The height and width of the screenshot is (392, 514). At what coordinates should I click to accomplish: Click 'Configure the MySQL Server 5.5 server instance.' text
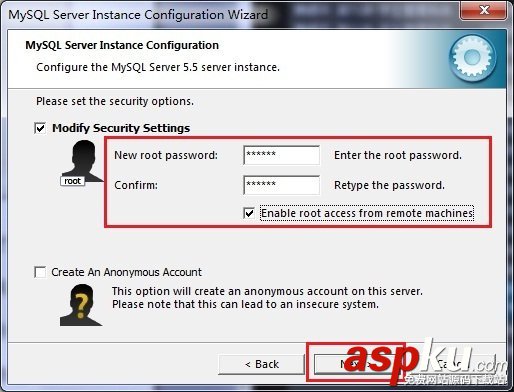[158, 67]
